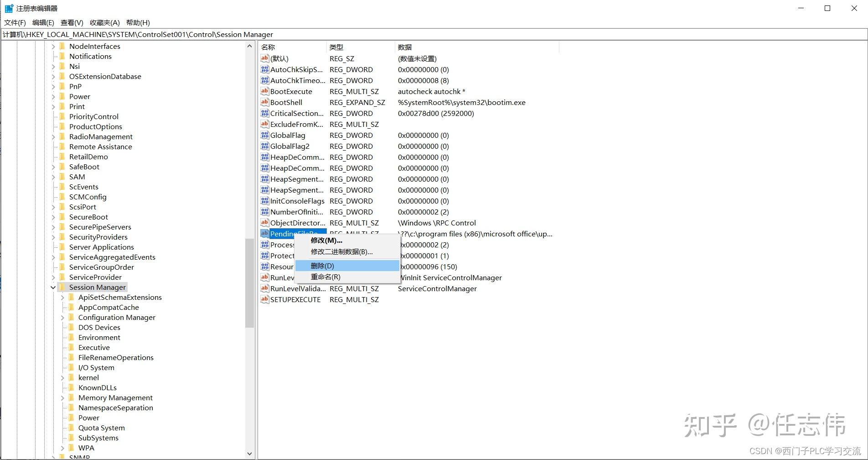Screen dimensions: 868x460
Task: Click the folder icon for Session Manager key
Action: (x=62, y=287)
